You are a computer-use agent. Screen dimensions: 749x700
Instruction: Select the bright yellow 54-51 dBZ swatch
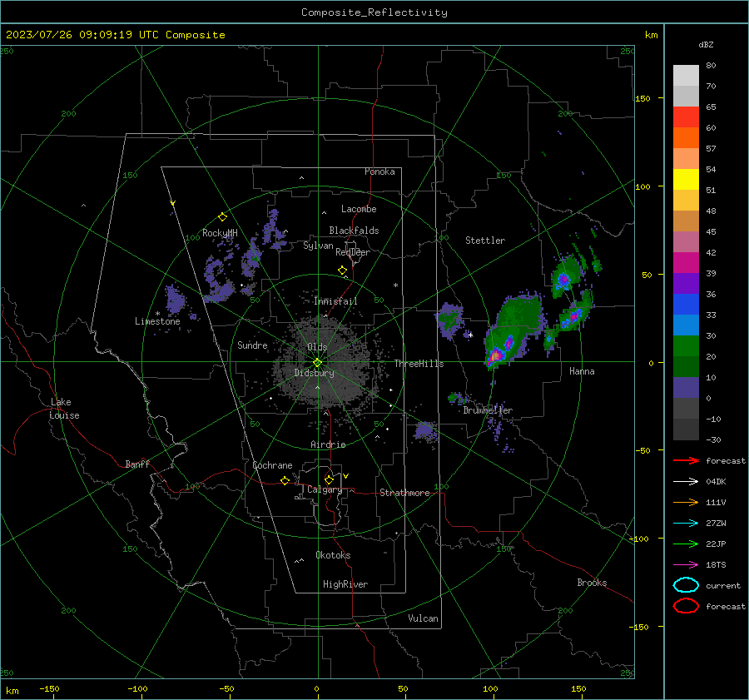point(686,180)
